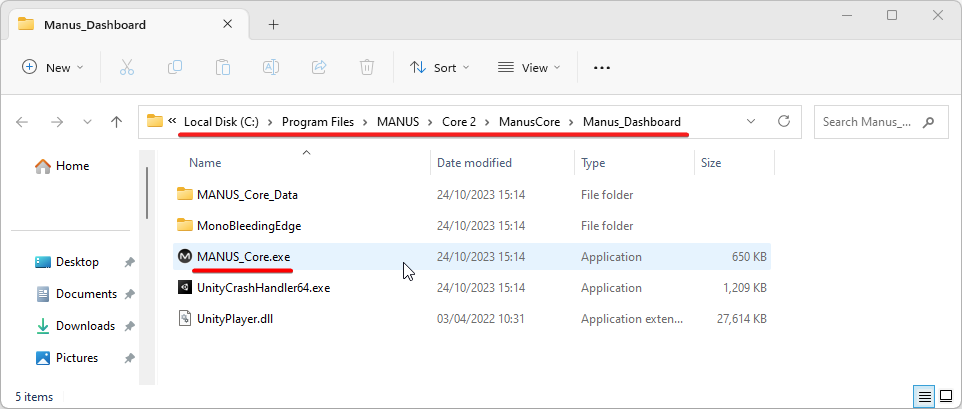
Task: Select the MANUS_Core.exe file
Action: (x=244, y=257)
